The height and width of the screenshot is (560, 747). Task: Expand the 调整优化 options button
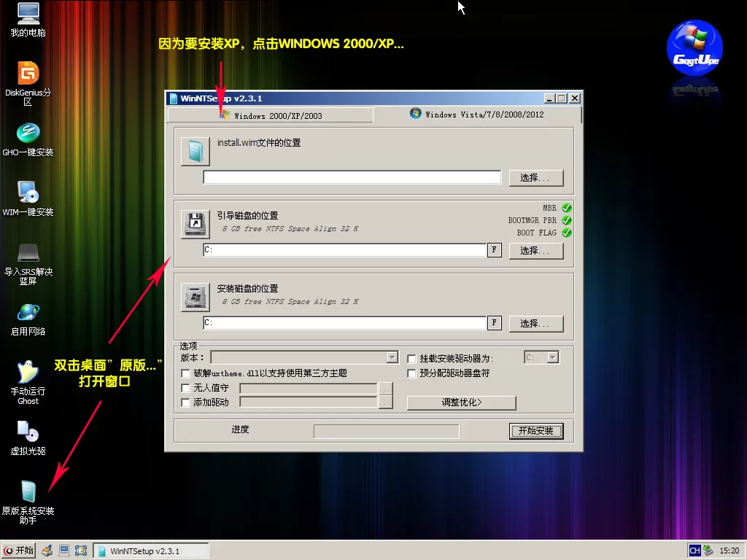(461, 402)
